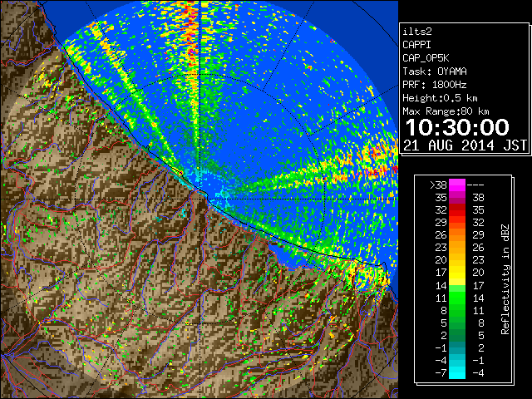The width and height of the screenshot is (532, 399).
Task: Click the orange 26 dBZ legend swatch
Action: click(457, 235)
